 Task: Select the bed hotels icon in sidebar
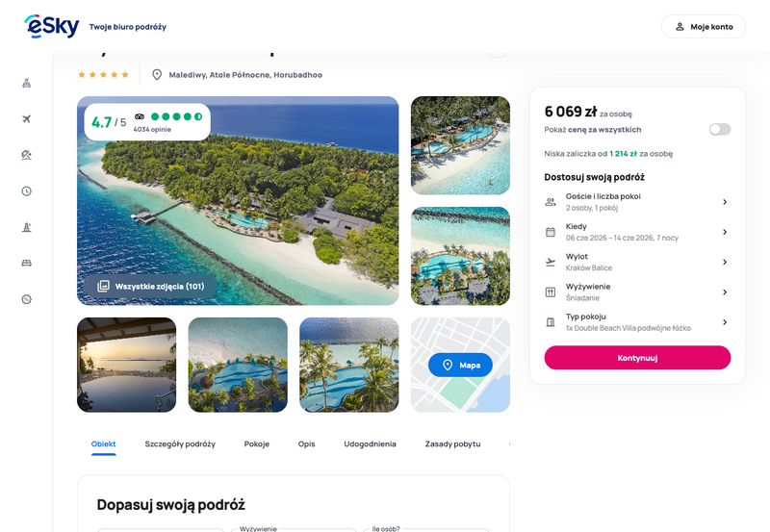[x=27, y=263]
